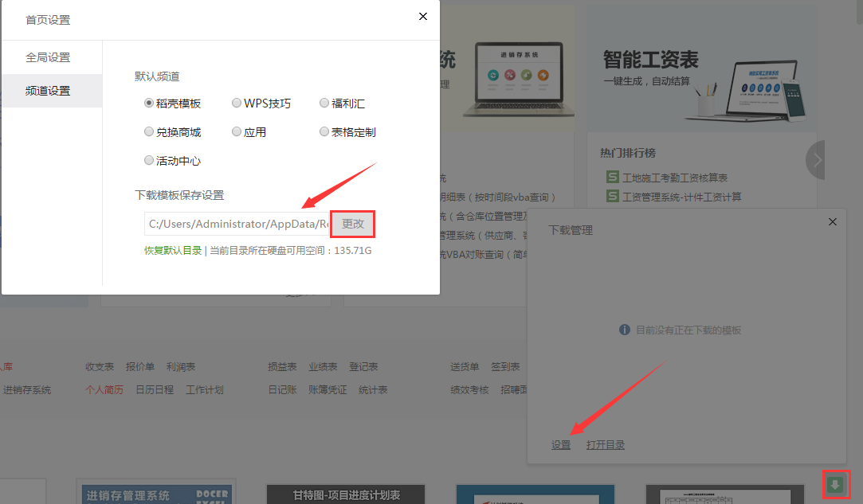Open the 进销存管理系统 template thumbnail
Image resolution: width=863 pixels, height=504 pixels.
pos(157,494)
